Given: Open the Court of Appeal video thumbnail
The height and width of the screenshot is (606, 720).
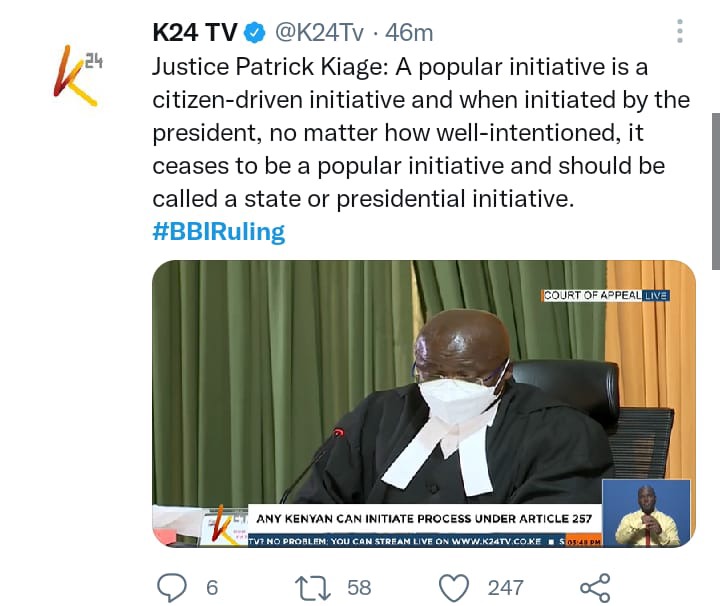Looking at the screenshot, I should 424,404.
